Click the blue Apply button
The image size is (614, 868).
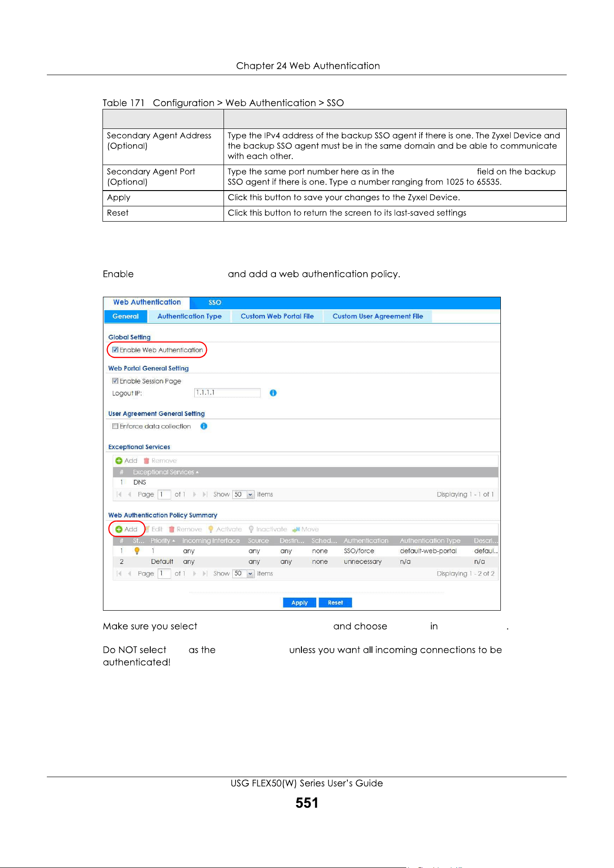point(300,602)
